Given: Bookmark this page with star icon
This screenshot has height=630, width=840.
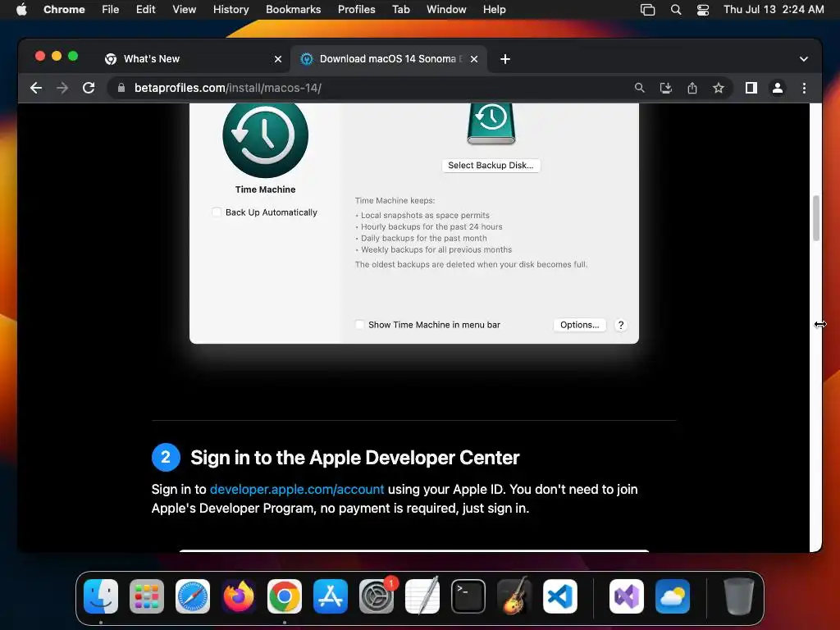Looking at the screenshot, I should point(719,88).
